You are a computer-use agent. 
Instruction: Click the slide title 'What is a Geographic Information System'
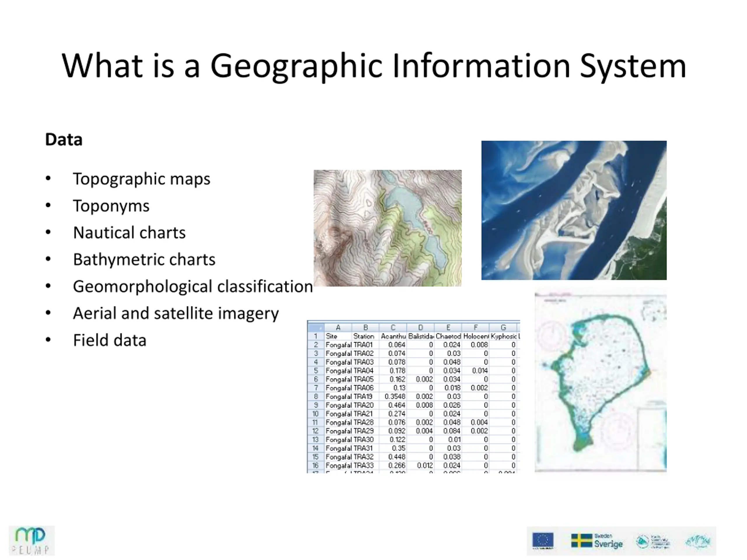point(374,66)
